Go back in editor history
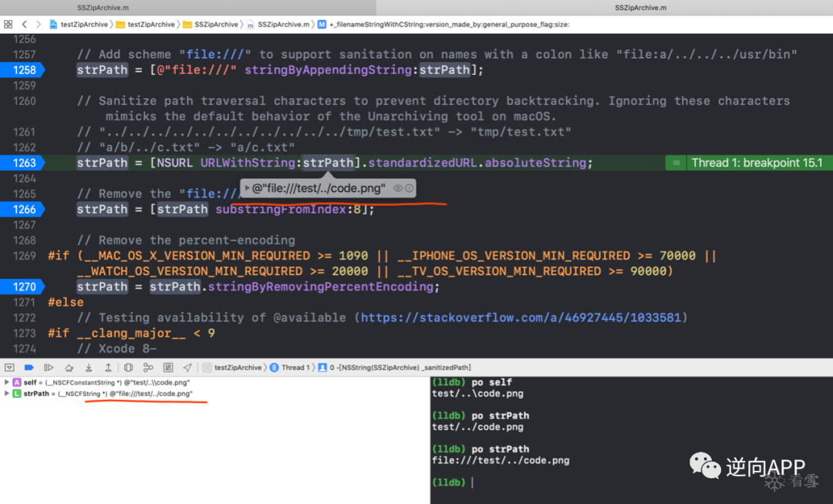The height and width of the screenshot is (504, 833). coord(25,25)
